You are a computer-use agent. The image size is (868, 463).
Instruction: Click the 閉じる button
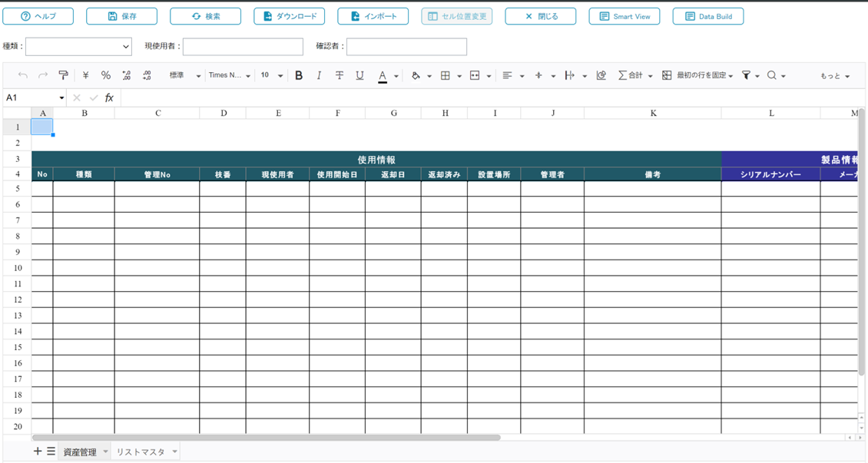pyautogui.click(x=540, y=16)
